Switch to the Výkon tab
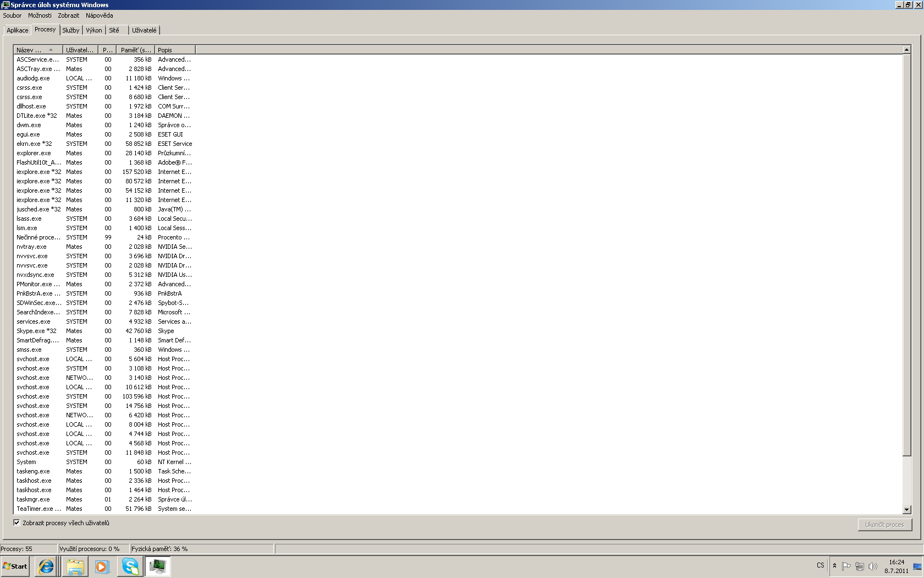Screen dimensions: 924x578 [x=94, y=30]
